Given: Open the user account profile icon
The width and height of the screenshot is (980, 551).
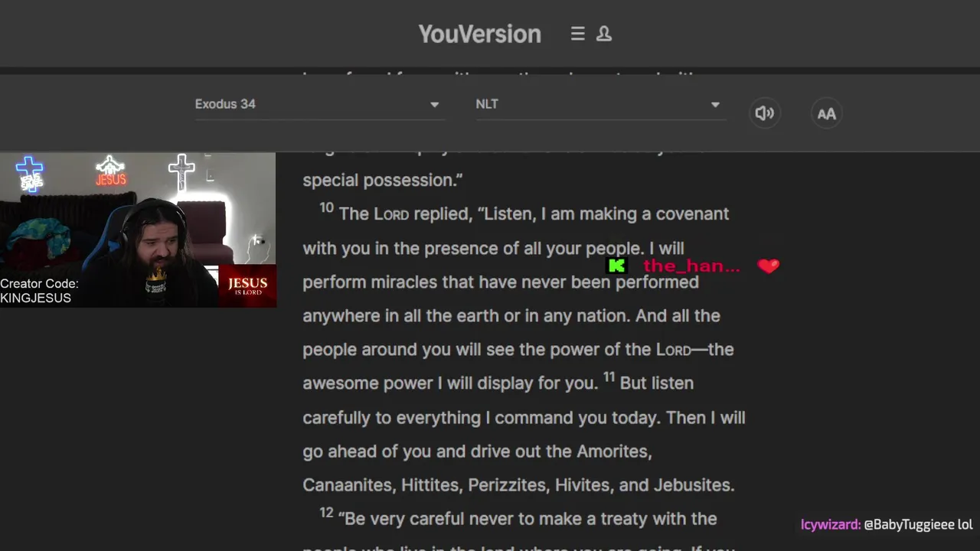Looking at the screenshot, I should [x=604, y=34].
